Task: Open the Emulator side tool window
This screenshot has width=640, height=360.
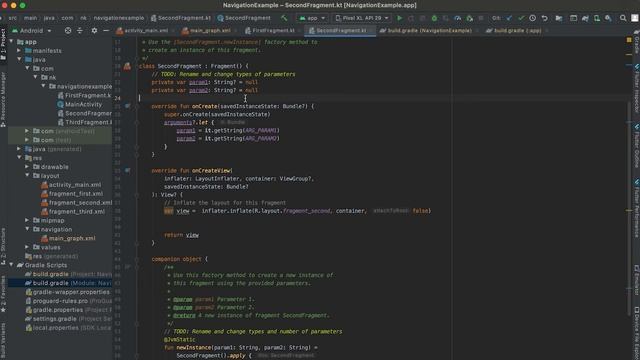Action: 636,280
